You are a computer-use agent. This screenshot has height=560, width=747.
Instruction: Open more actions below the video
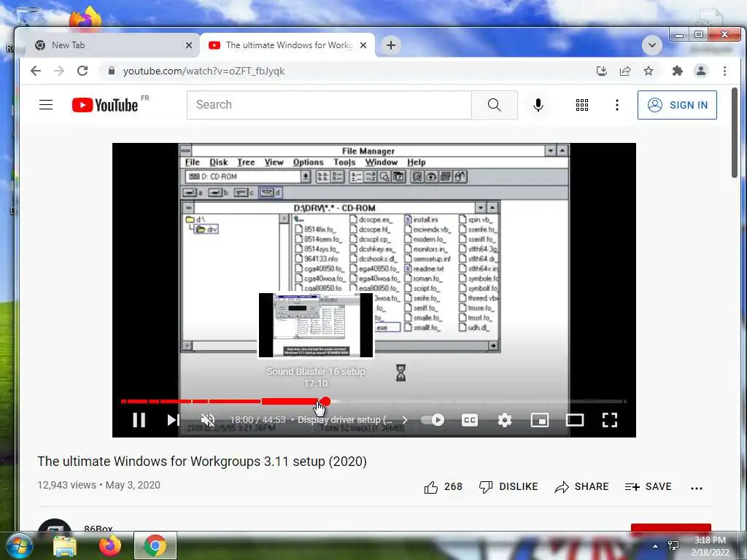point(697,488)
